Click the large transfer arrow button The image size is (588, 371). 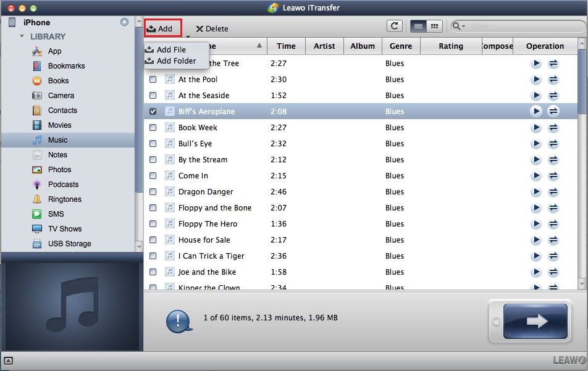(x=535, y=321)
